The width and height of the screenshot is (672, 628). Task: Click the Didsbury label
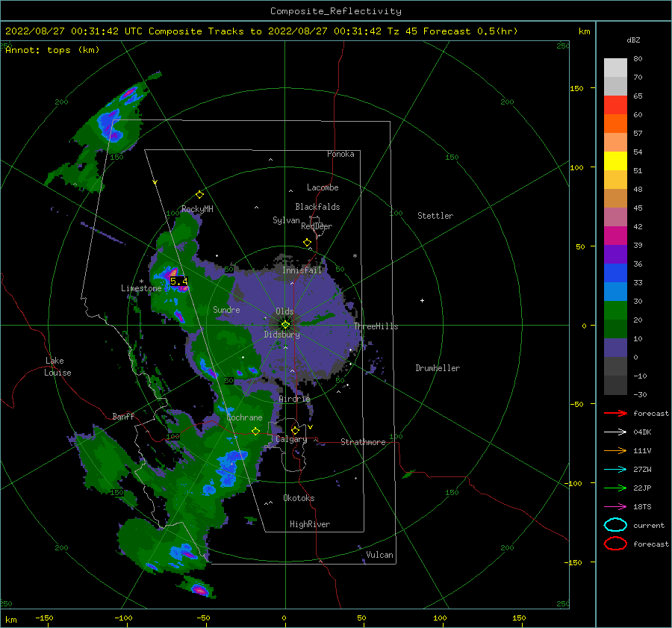pyautogui.click(x=282, y=335)
